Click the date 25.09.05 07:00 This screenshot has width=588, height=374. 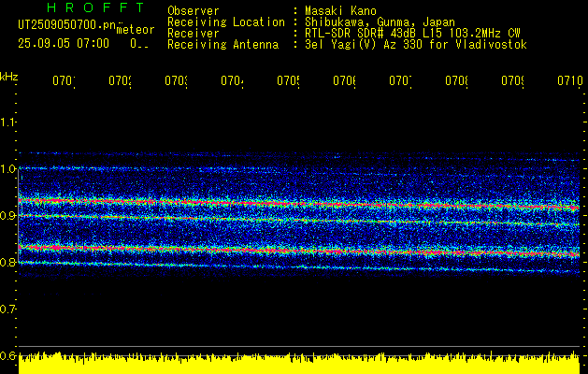coord(64,44)
